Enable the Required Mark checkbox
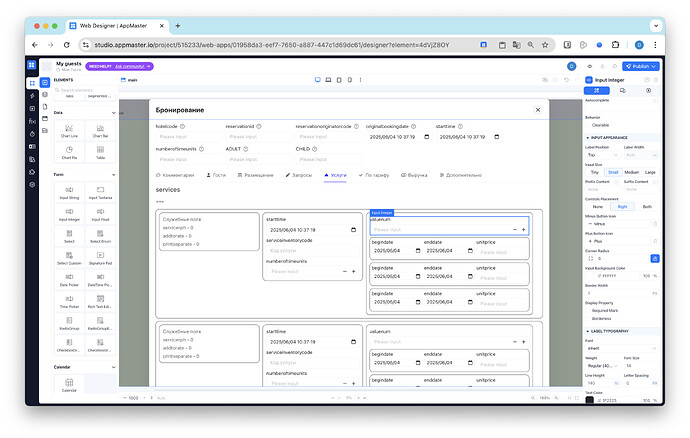The height and width of the screenshot is (438, 690). click(588, 310)
